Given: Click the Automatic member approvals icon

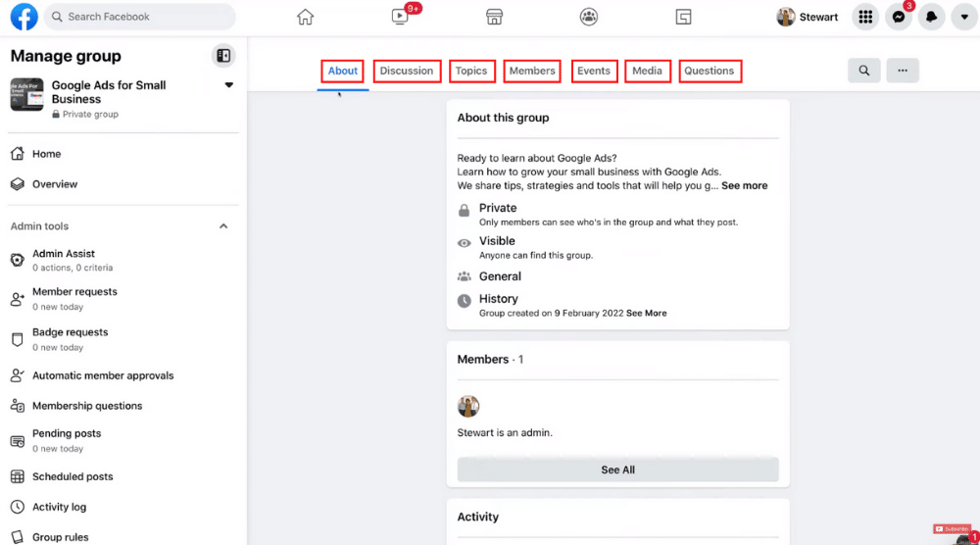Looking at the screenshot, I should point(18,375).
